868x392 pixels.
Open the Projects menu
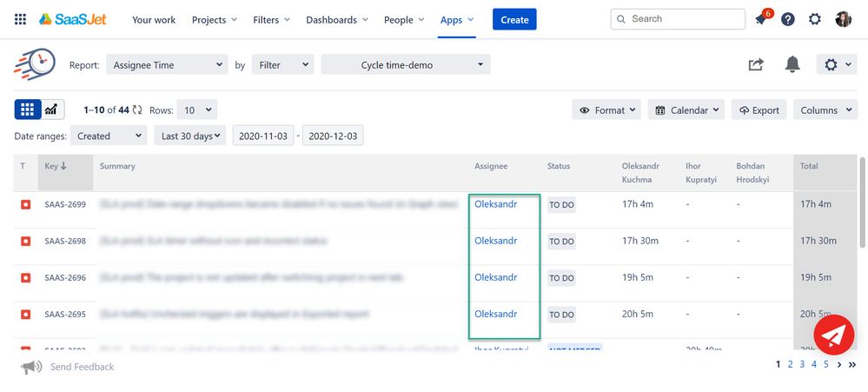[x=215, y=20]
